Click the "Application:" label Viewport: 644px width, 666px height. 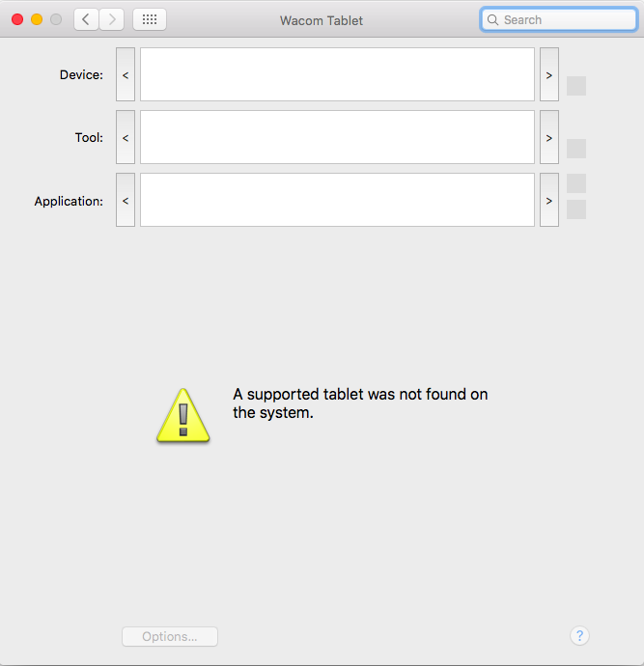click(x=69, y=201)
